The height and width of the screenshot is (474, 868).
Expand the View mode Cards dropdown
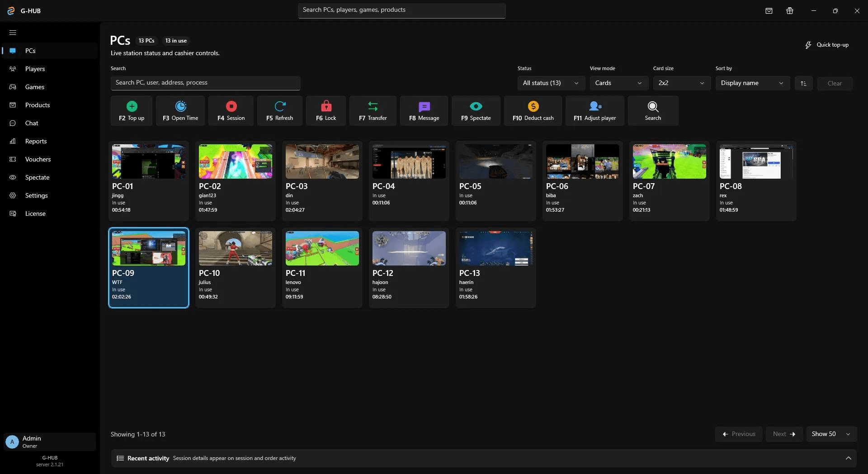619,83
